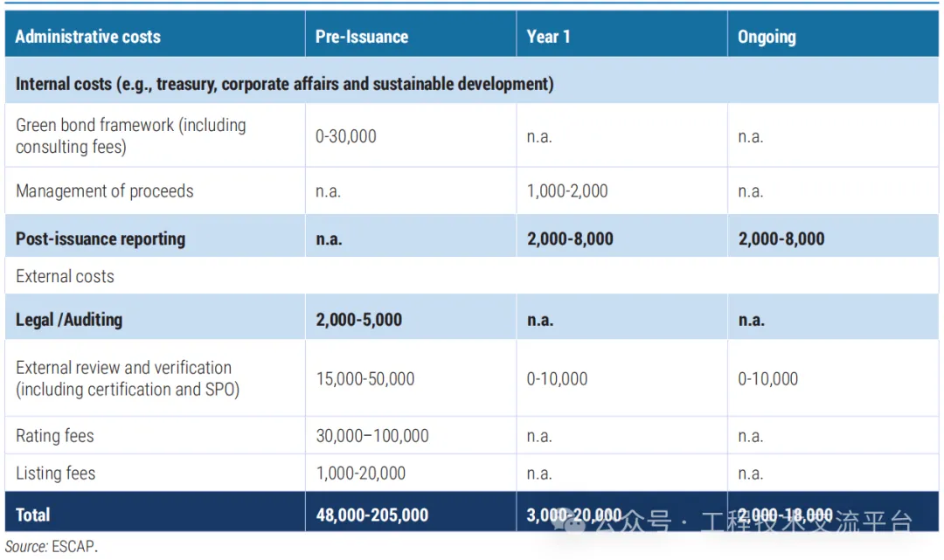
Task: Select the "Legal /Auditing" row label
Action: tap(69, 320)
